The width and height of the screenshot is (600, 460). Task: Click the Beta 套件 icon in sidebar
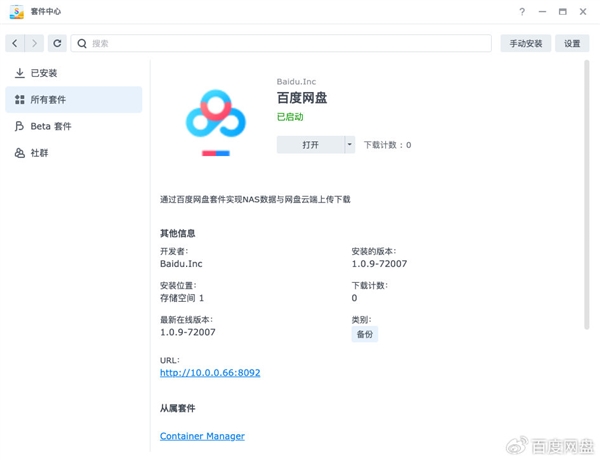click(19, 127)
